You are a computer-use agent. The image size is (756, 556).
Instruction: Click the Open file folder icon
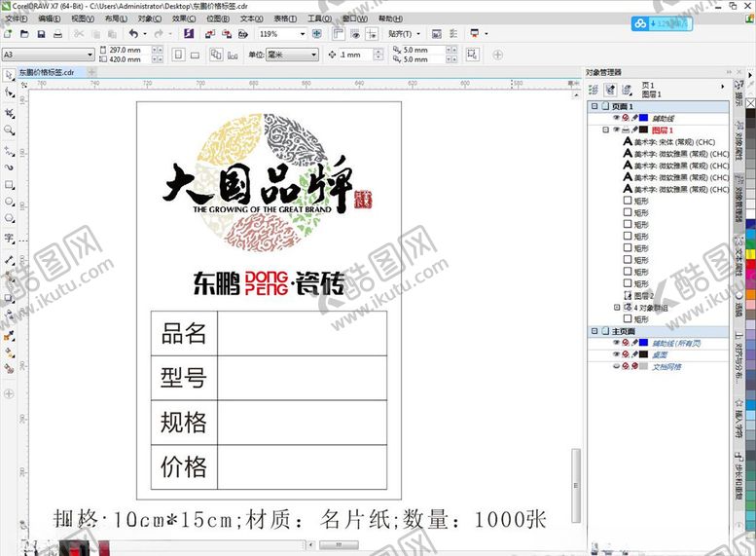[24, 34]
